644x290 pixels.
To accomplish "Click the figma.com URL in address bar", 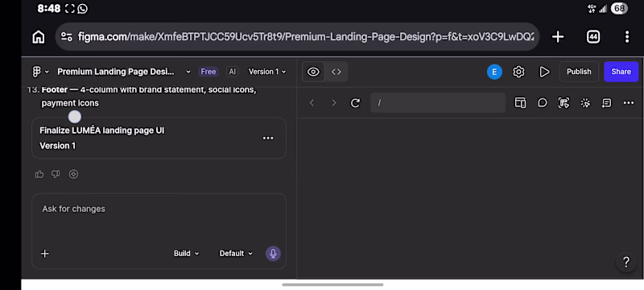I will tap(307, 37).
